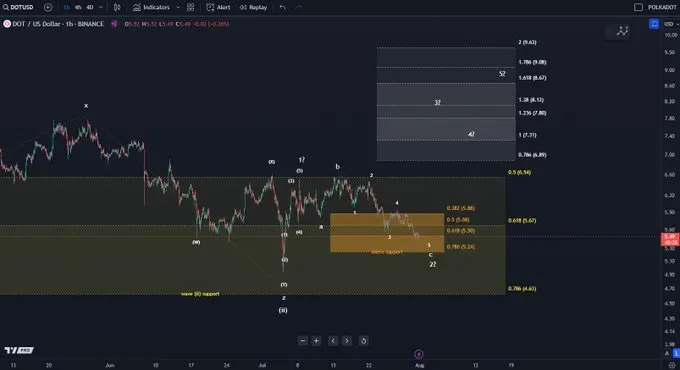Select the '2 (9.63)' Fibonacci extension label
The width and height of the screenshot is (680, 370).
527,42
